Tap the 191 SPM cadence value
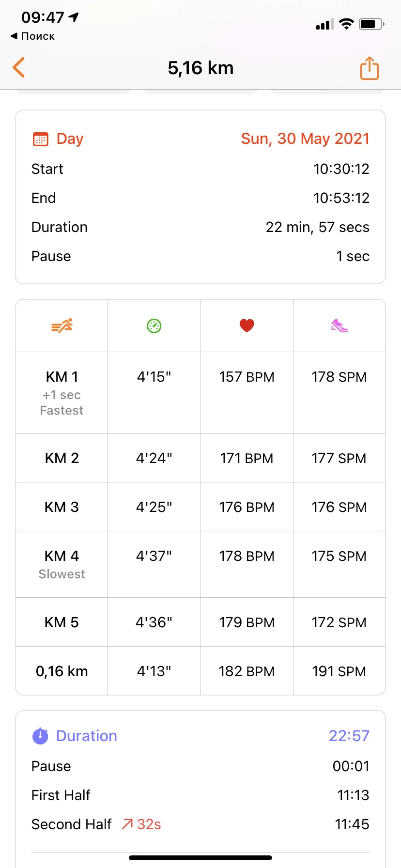Image resolution: width=401 pixels, height=868 pixels. pyautogui.click(x=339, y=671)
